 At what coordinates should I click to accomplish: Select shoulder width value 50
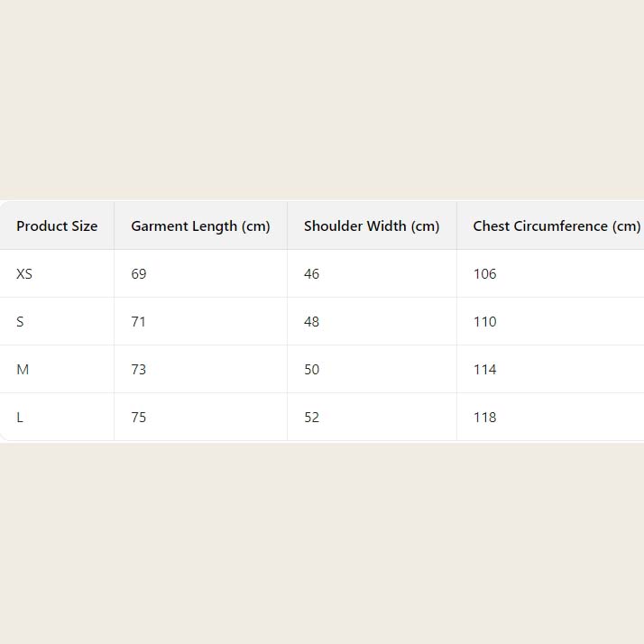(x=312, y=370)
